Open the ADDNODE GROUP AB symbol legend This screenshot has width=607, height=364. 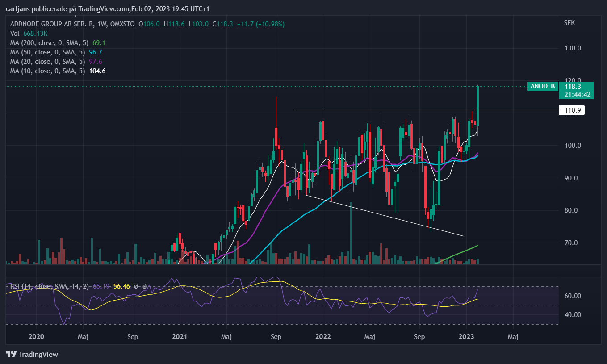coord(72,24)
